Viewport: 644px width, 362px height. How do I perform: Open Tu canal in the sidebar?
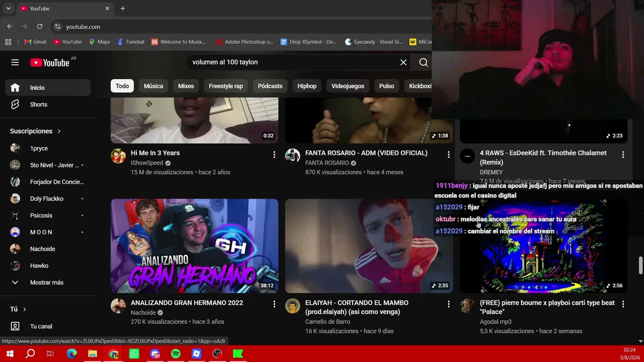48,326
